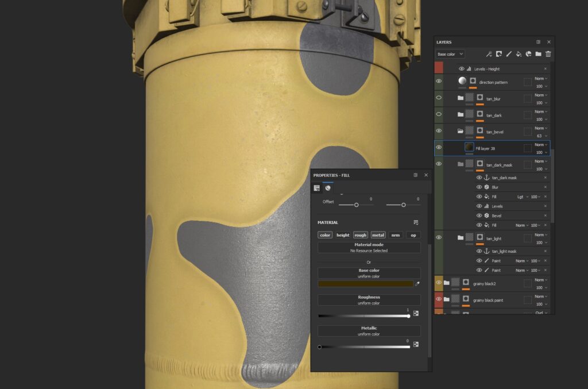Viewport: 588px width, 389px height.
Task: Expand the tan_blur folder
Action: pyautogui.click(x=461, y=98)
